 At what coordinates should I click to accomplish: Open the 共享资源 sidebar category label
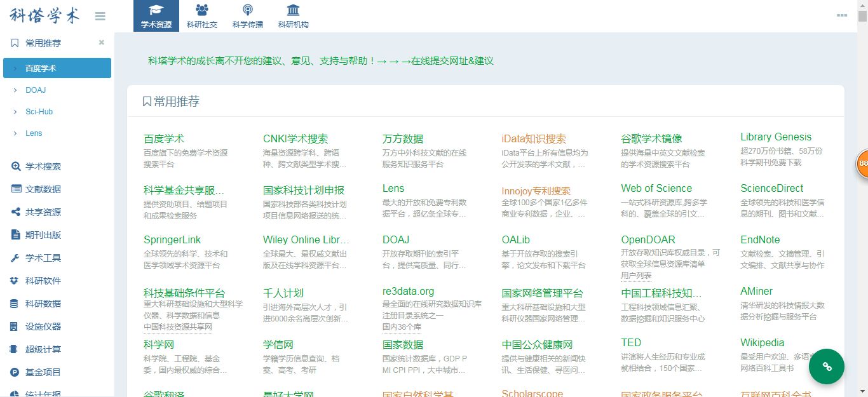[43, 212]
